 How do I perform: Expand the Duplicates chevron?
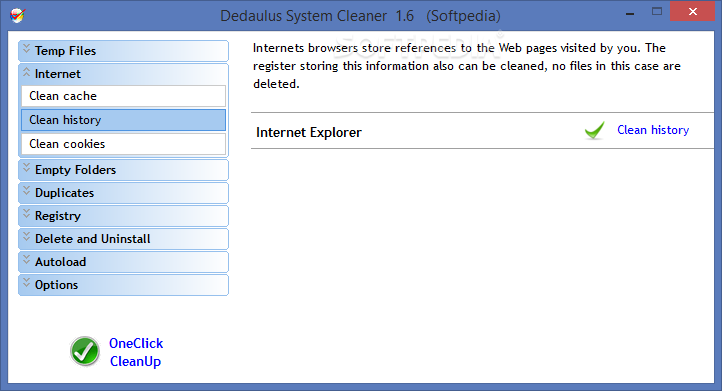[26, 191]
